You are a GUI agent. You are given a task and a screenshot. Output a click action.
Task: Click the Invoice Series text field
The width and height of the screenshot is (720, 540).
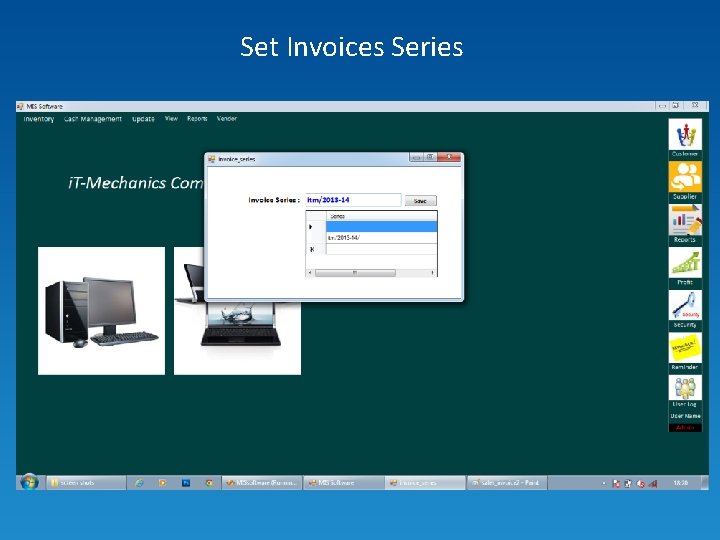coord(353,200)
